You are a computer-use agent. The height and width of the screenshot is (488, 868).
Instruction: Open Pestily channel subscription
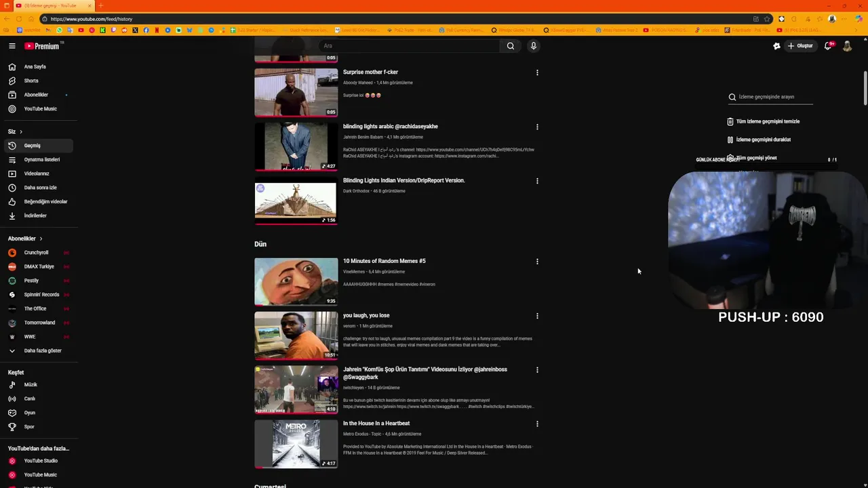point(38,281)
